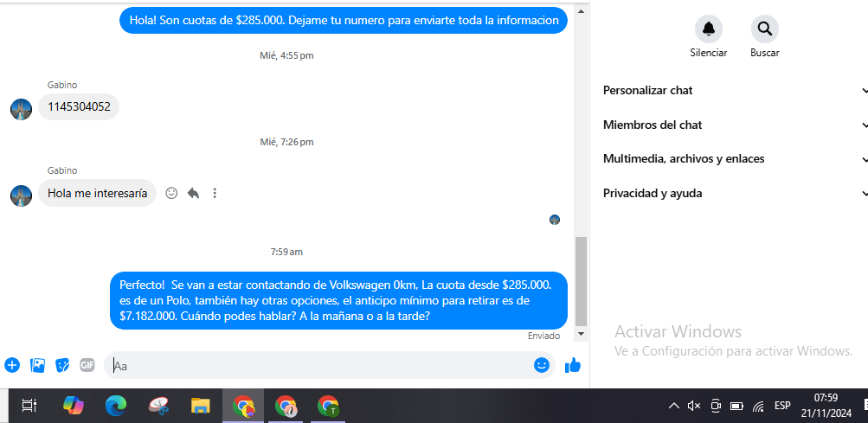This screenshot has height=423, width=868.
Task: Attach a photo with image icon
Action: pos(37,365)
